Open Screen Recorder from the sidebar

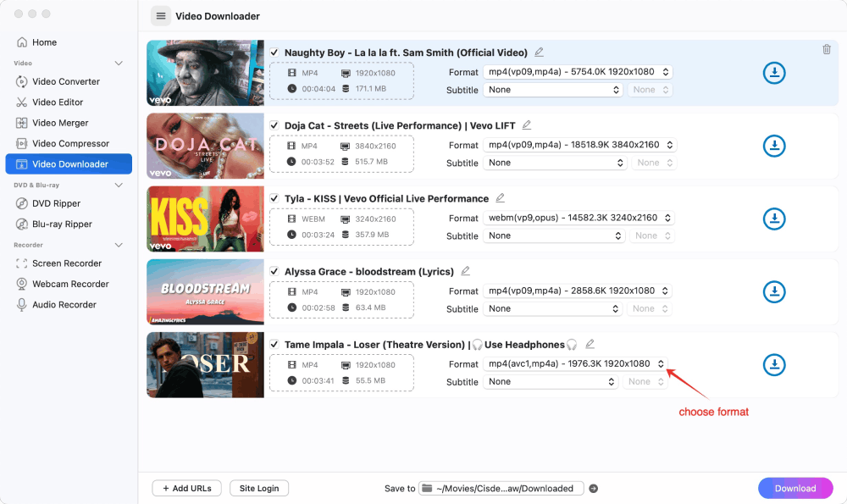point(69,263)
